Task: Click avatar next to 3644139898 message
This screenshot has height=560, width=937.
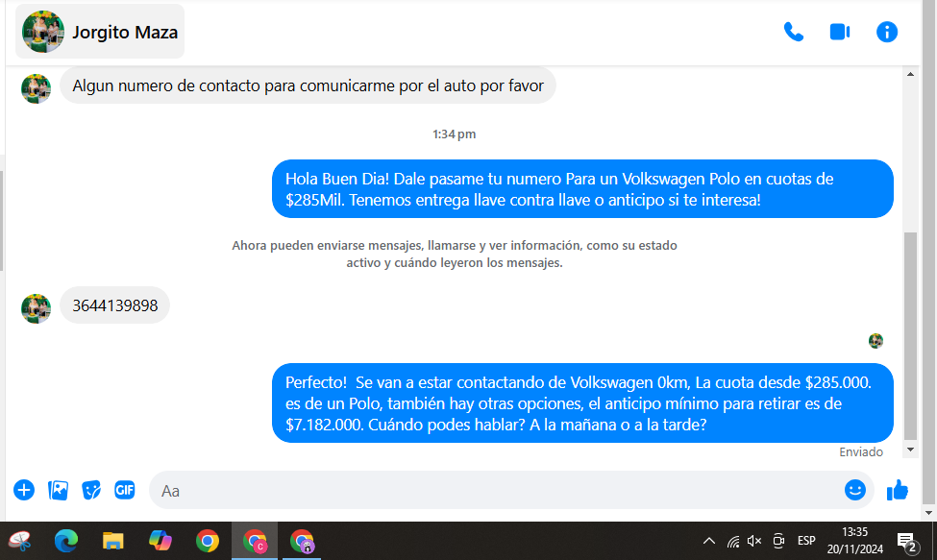Action: [36, 308]
